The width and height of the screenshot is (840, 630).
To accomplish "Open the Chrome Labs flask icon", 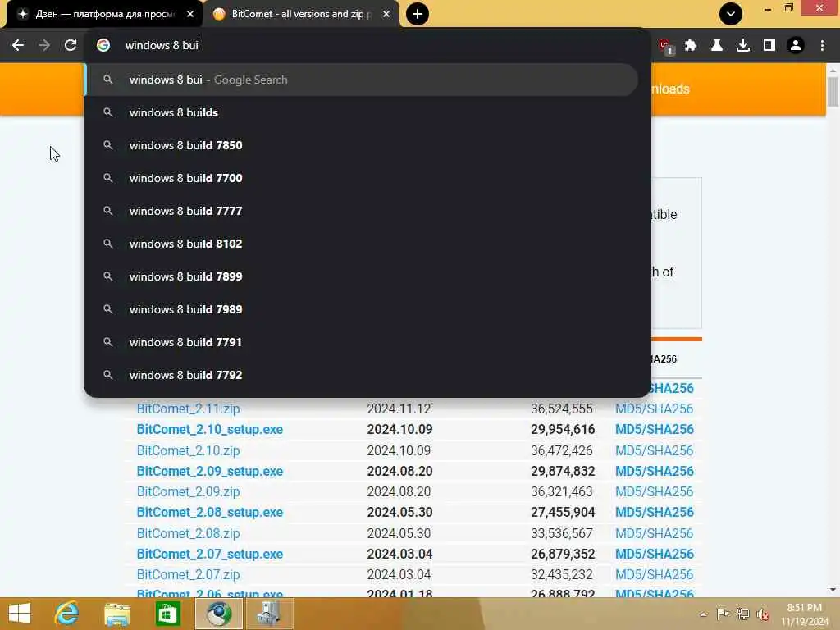I will pyautogui.click(x=717, y=46).
